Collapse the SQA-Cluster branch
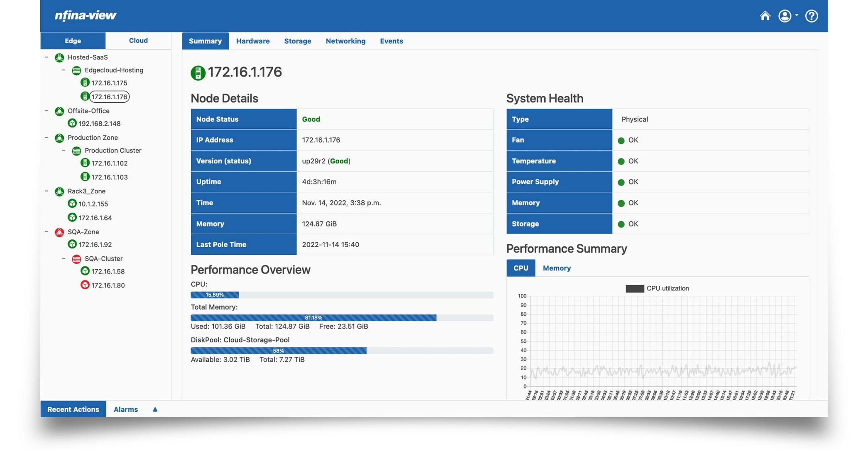 [x=64, y=258]
